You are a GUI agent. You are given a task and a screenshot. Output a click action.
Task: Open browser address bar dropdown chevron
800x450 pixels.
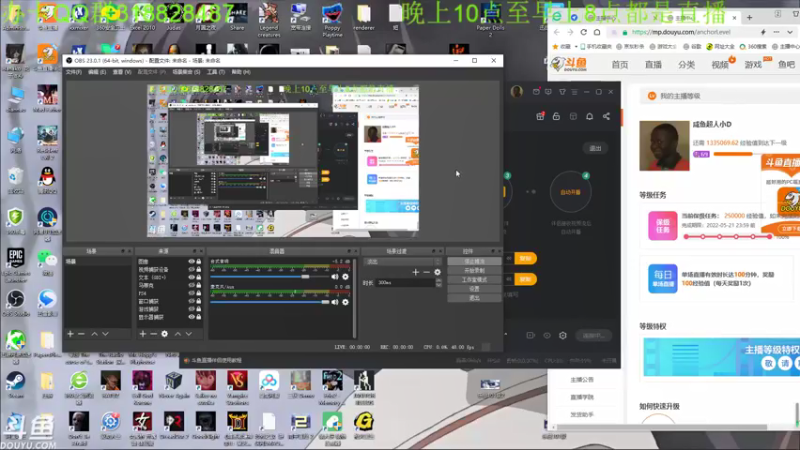pos(790,32)
